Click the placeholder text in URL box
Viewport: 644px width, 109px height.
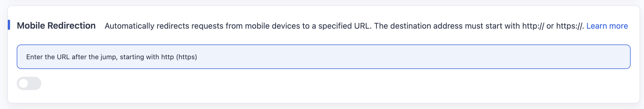(112, 57)
